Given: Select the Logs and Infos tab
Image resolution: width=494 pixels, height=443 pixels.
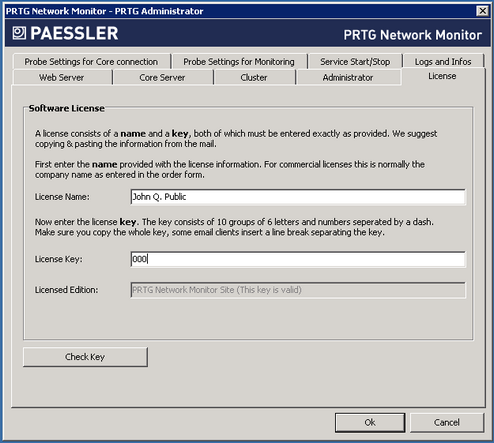Looking at the screenshot, I should click(x=443, y=62).
